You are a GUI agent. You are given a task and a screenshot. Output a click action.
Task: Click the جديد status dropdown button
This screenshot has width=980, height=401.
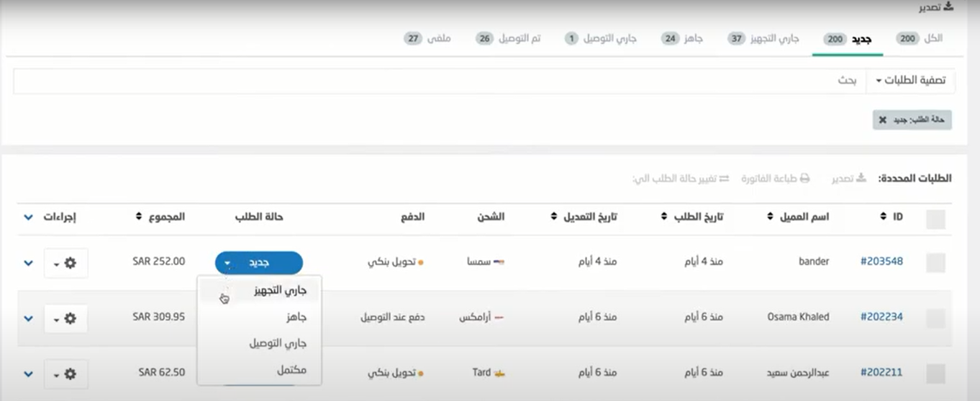259,263
